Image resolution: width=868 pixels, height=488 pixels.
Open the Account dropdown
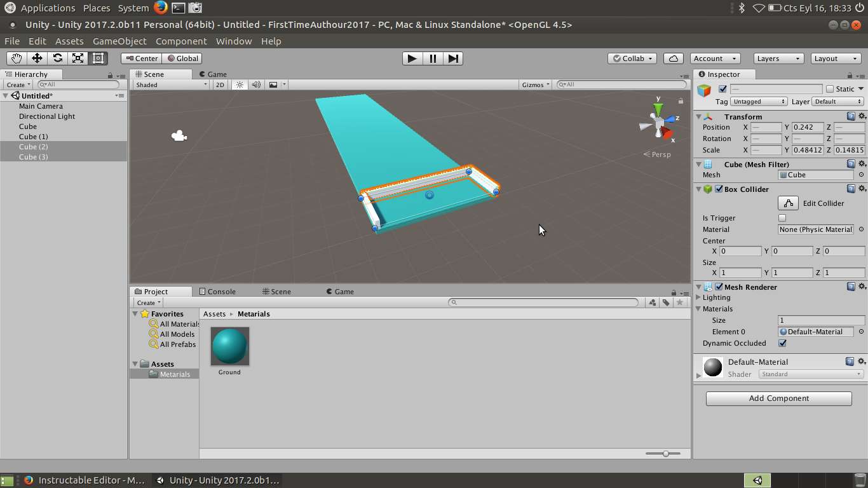coord(715,58)
